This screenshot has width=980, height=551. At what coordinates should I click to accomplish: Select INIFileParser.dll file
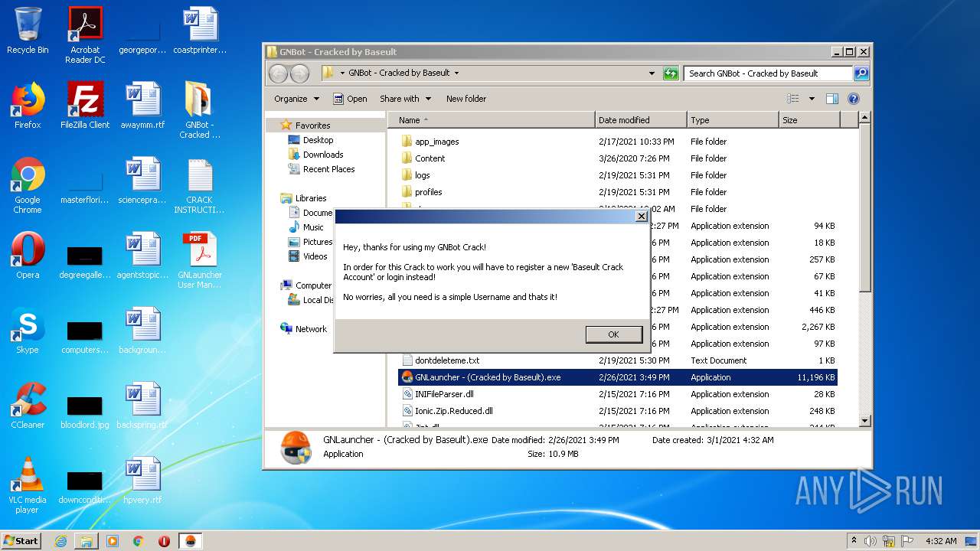[444, 394]
